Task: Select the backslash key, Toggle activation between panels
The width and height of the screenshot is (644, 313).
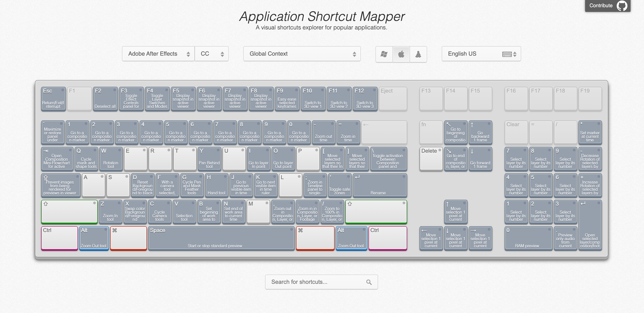Action: pos(389,159)
